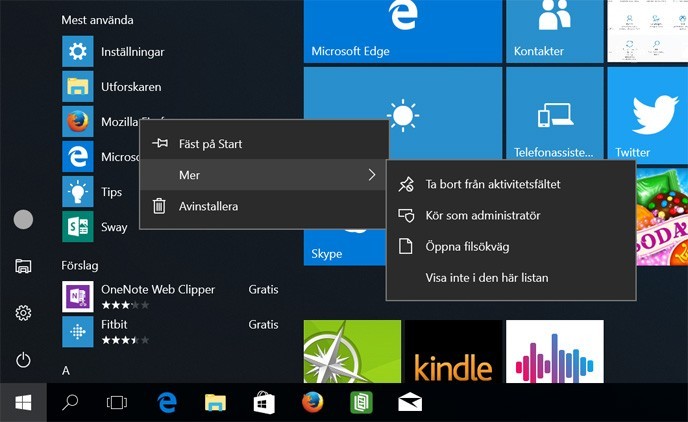Select Visa inte i den här listan

click(511, 278)
